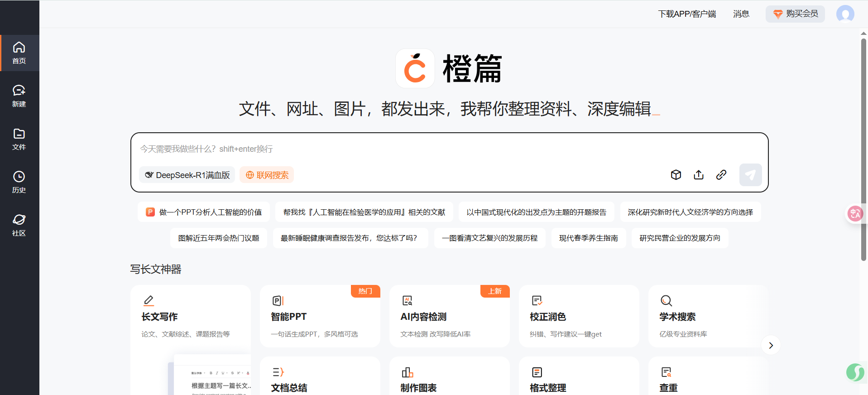Open the 文件 files section
This screenshot has height=395, width=868.
pos(19,139)
